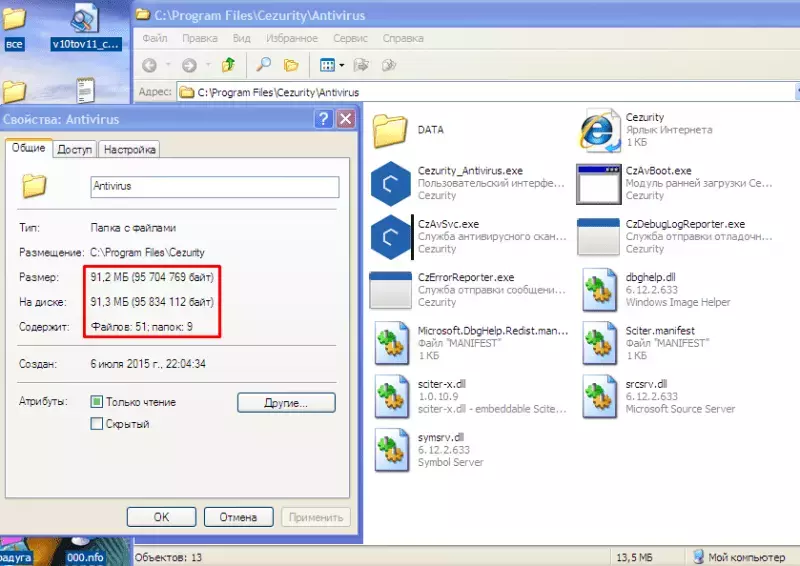Expand the Views dropdown arrow
Viewport: 800px width, 566px height.
point(341,65)
